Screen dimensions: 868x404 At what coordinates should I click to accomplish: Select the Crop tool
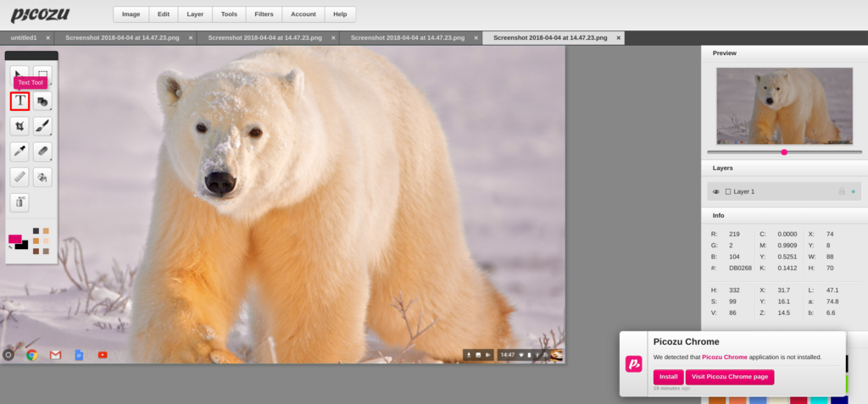(x=19, y=126)
